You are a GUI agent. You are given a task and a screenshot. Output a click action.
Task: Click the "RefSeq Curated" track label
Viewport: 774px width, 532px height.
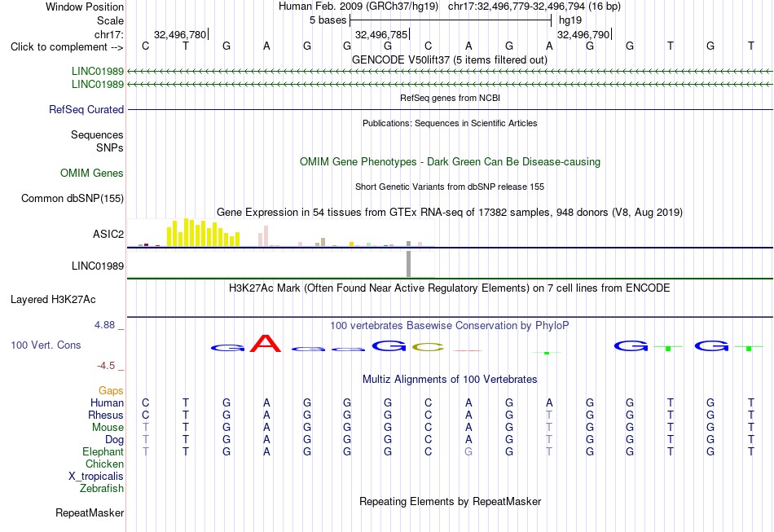pos(86,109)
